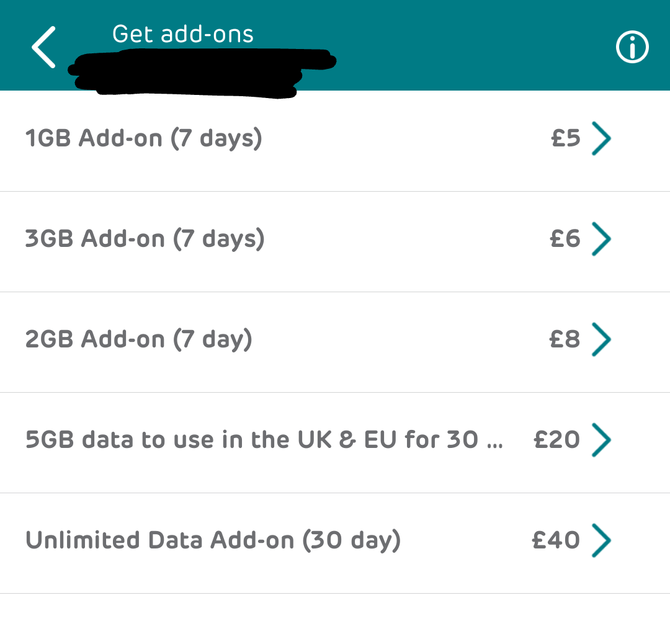This screenshot has height=644, width=670.
Task: Click the chevron beside the £20 price
Action: [601, 440]
